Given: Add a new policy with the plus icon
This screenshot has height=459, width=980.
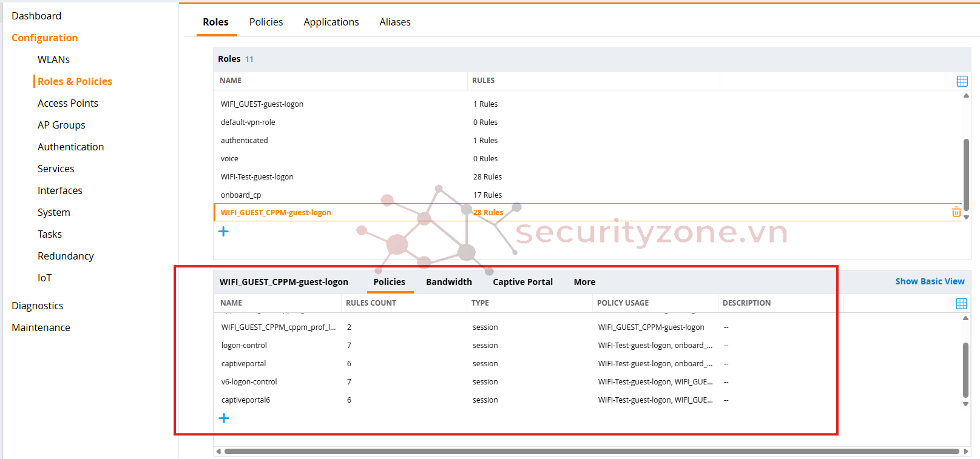Looking at the screenshot, I should [x=224, y=418].
